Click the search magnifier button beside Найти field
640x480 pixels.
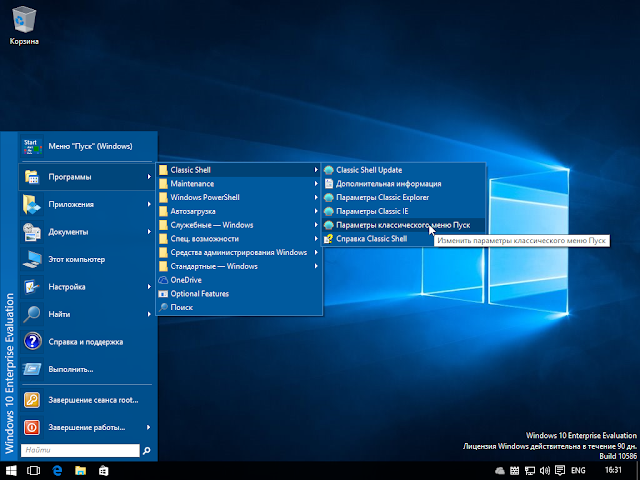click(147, 451)
